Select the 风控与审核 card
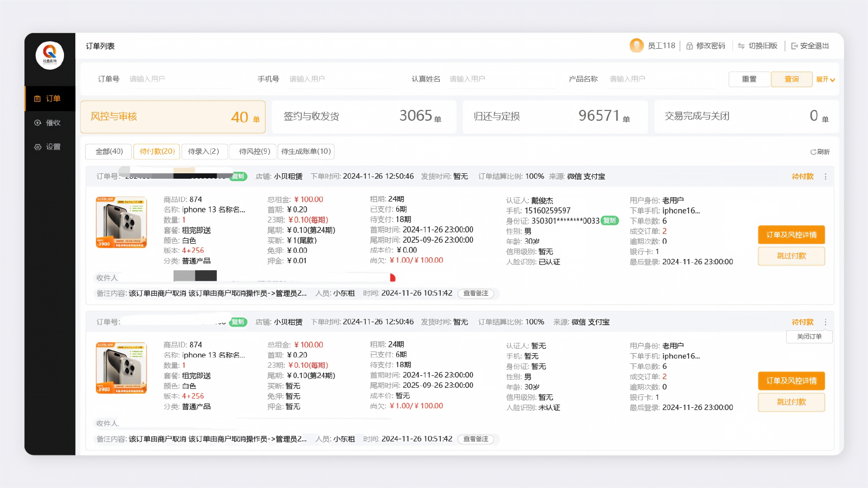This screenshot has width=868, height=488. coord(173,116)
